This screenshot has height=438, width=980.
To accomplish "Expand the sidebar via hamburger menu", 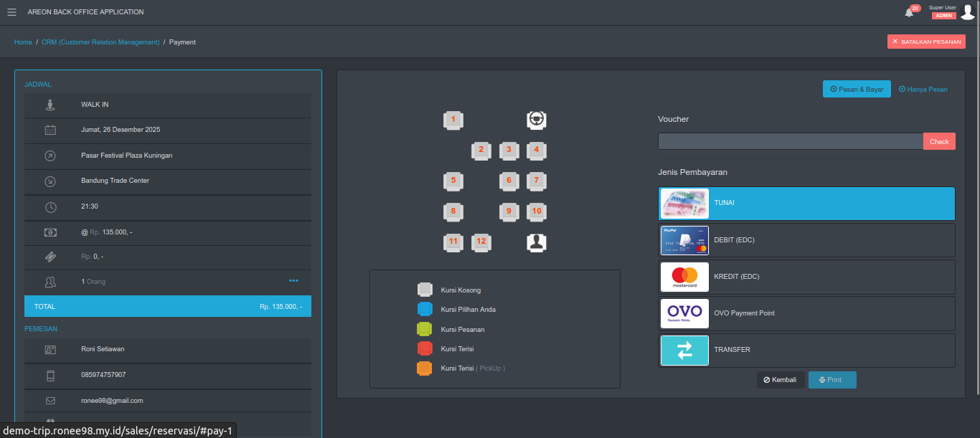I will [x=11, y=11].
